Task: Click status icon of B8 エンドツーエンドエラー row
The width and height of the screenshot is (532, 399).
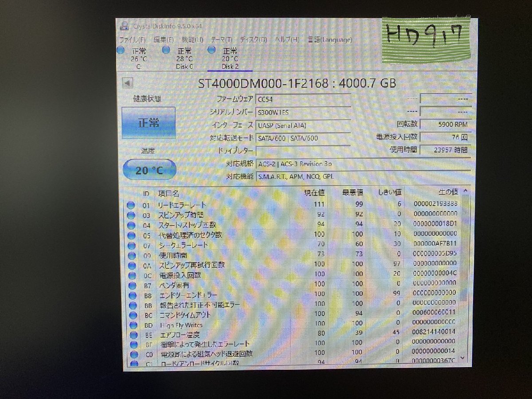Action: [x=132, y=296]
